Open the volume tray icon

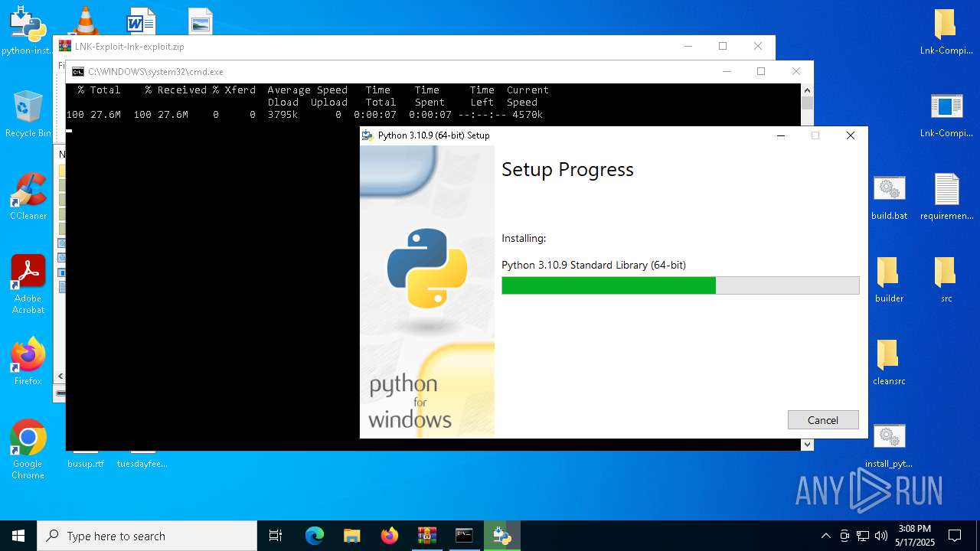coord(881,536)
